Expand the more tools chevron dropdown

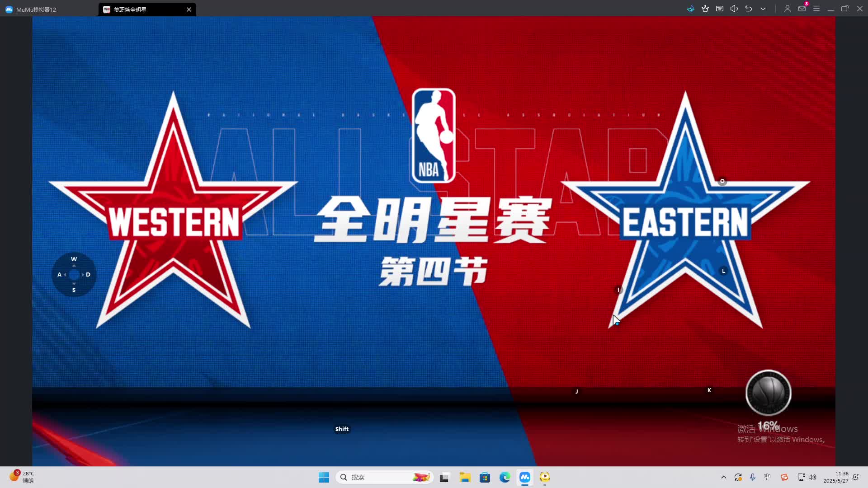tap(763, 9)
